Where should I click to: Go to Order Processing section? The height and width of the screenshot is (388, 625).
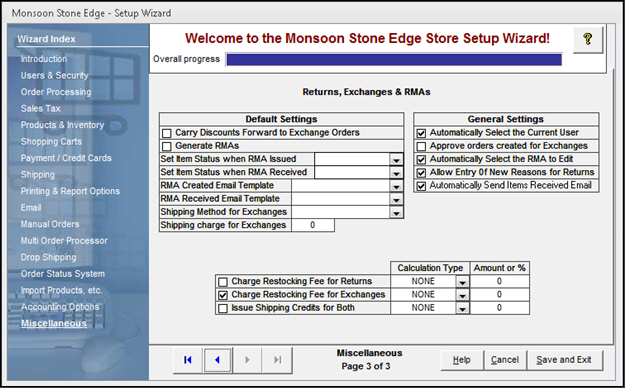click(56, 92)
